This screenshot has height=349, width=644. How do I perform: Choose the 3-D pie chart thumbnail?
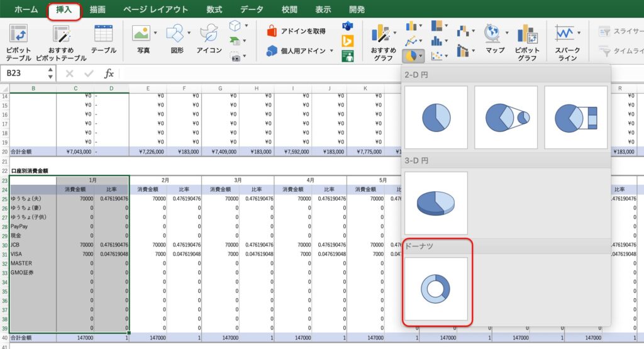point(436,202)
